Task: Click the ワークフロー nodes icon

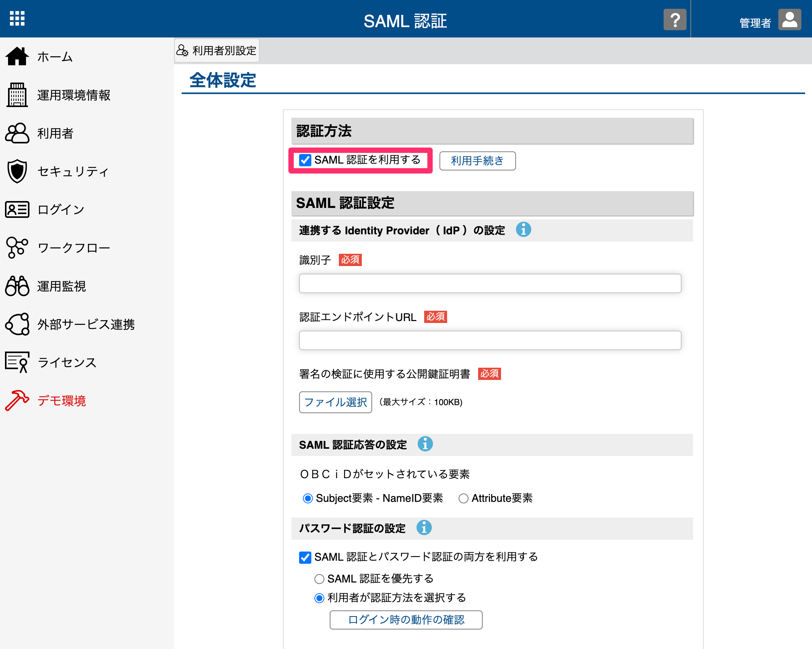Action: (x=17, y=248)
